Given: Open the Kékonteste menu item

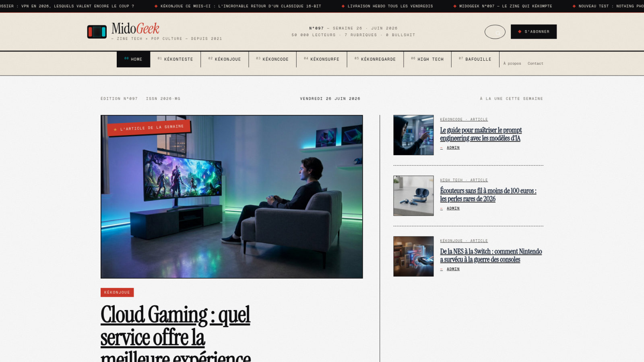Looking at the screenshot, I should (x=175, y=59).
